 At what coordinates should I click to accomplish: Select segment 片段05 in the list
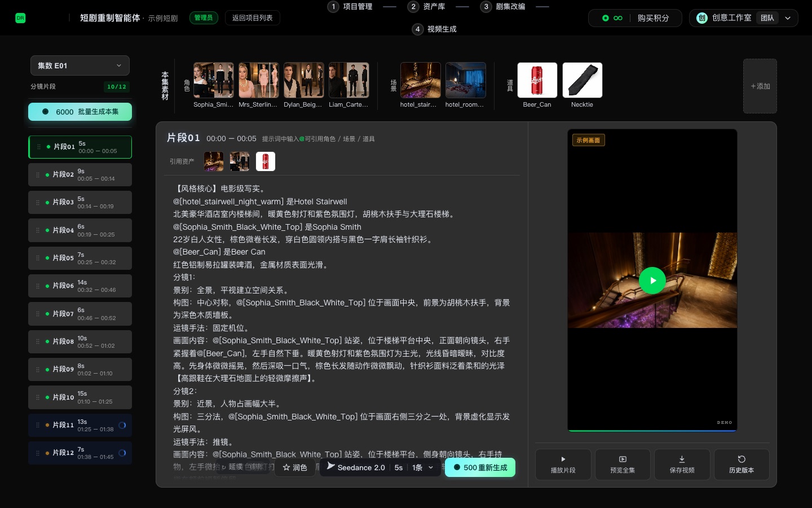(80, 258)
